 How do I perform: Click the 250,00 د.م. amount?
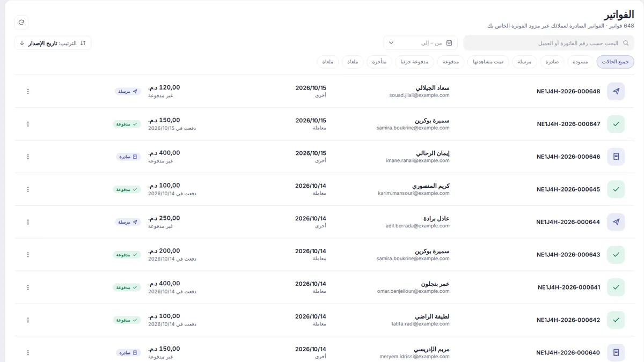(164, 218)
